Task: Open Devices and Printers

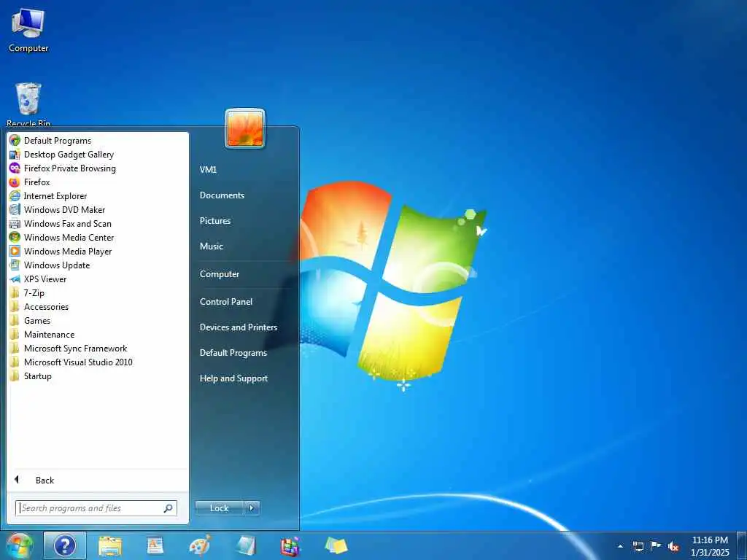Action: pos(239,327)
